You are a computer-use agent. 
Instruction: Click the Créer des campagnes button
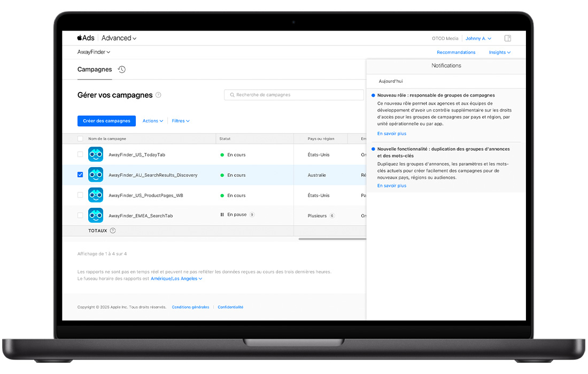point(106,121)
